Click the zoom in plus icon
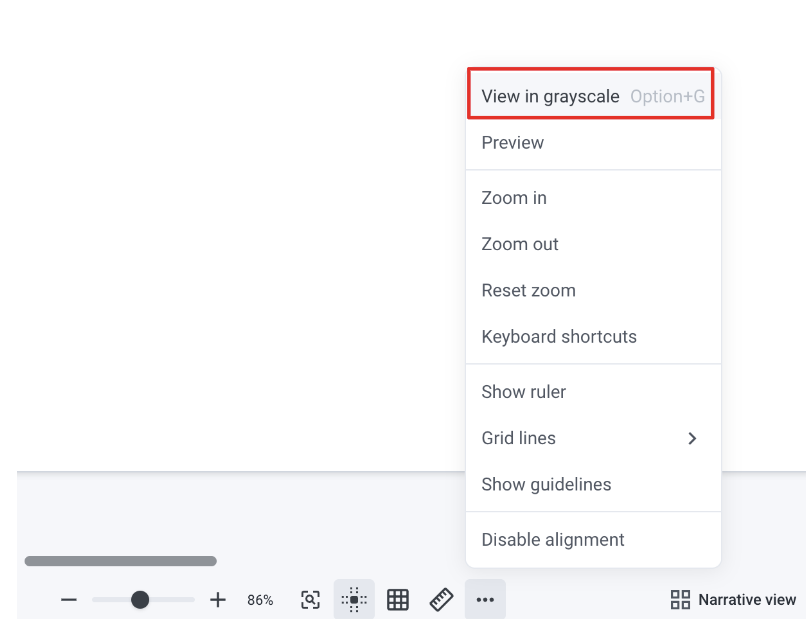Screen dimensions: 806x620 tap(218, 600)
